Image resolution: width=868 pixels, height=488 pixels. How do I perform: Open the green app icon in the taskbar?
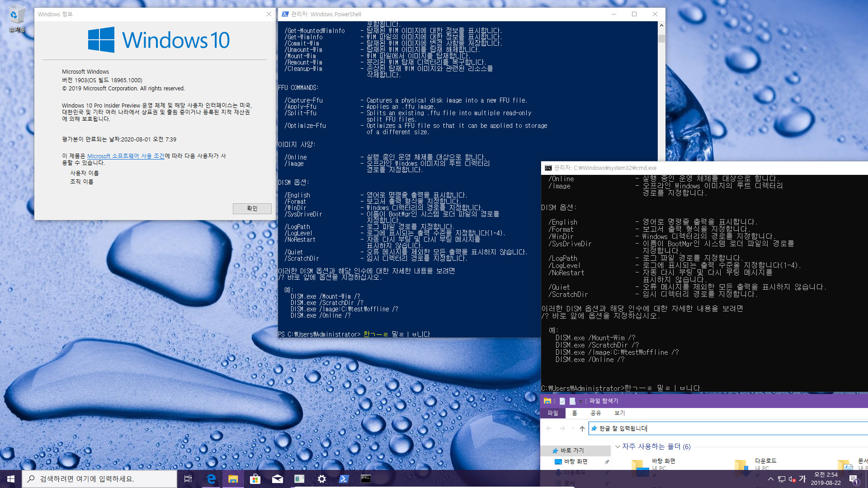(x=299, y=479)
